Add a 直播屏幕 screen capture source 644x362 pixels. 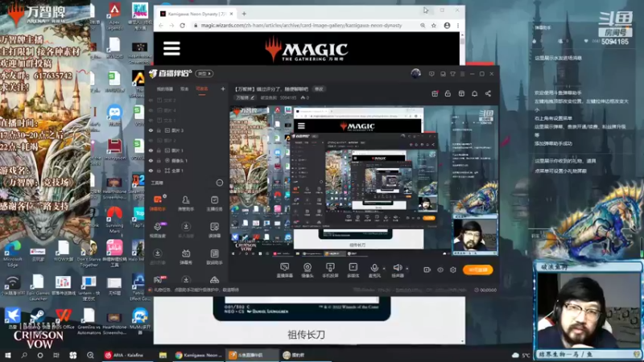click(285, 270)
